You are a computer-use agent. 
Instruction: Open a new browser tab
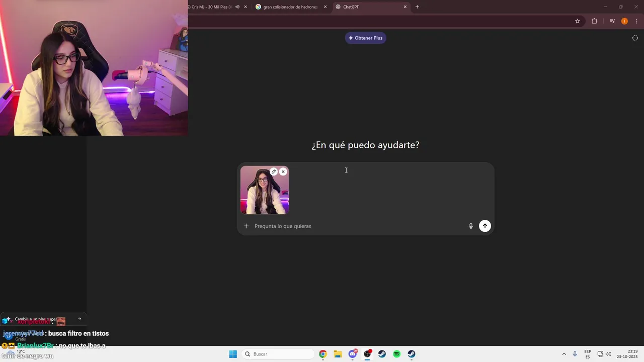point(417,7)
